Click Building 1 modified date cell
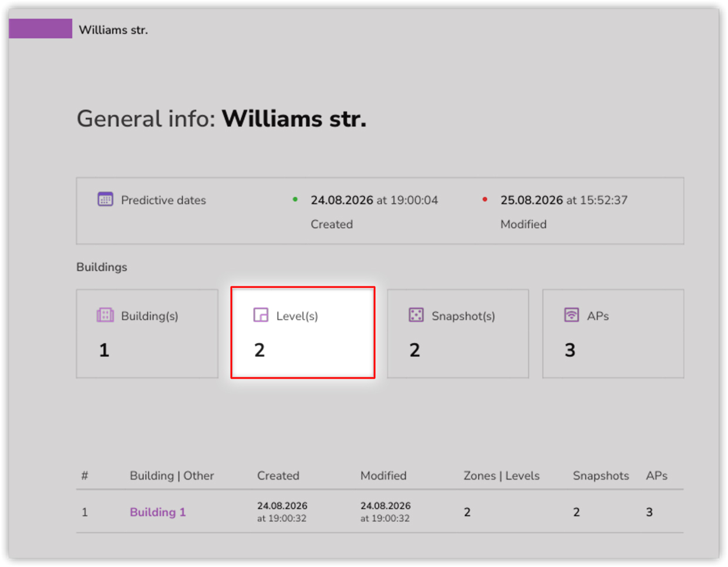Image resolution: width=728 pixels, height=567 pixels. coord(386,512)
